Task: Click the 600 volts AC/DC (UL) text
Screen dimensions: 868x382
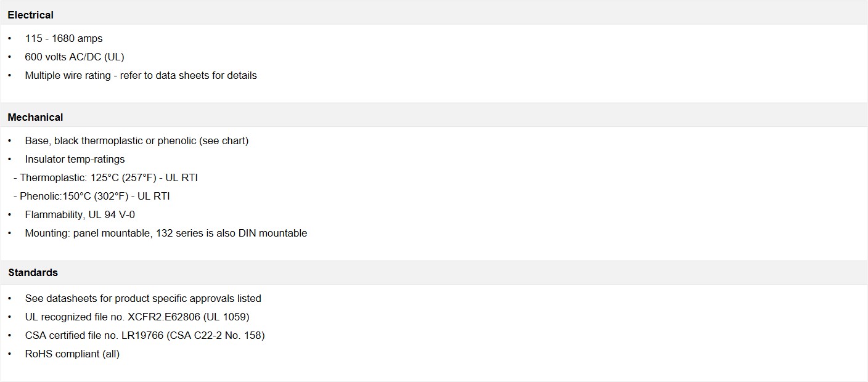Action: coord(75,57)
